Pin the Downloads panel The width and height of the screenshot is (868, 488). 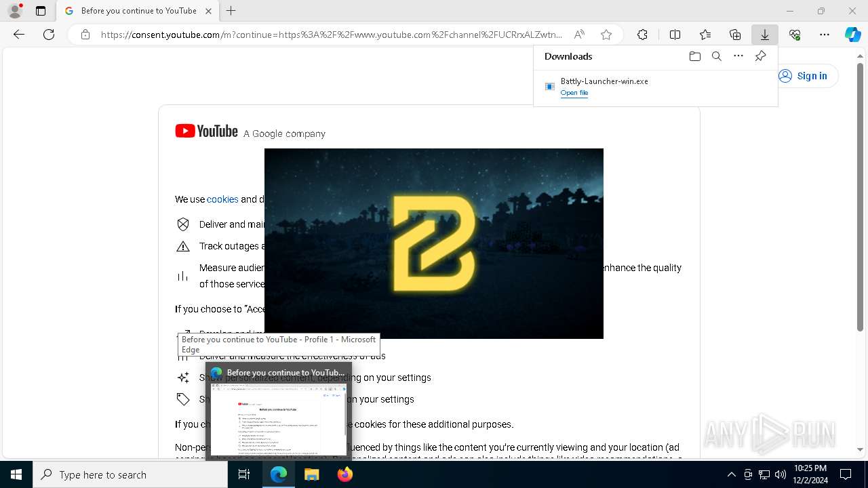[x=760, y=56]
